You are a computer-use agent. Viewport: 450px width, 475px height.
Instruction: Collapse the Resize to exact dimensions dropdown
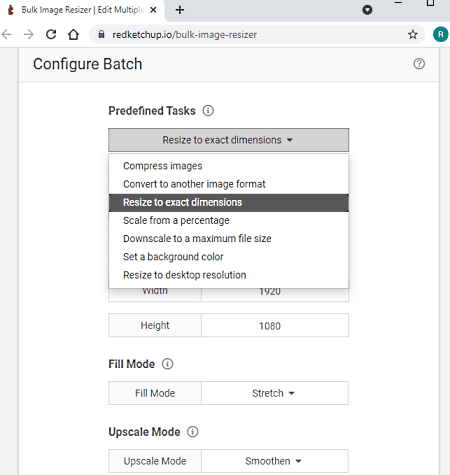click(x=228, y=140)
